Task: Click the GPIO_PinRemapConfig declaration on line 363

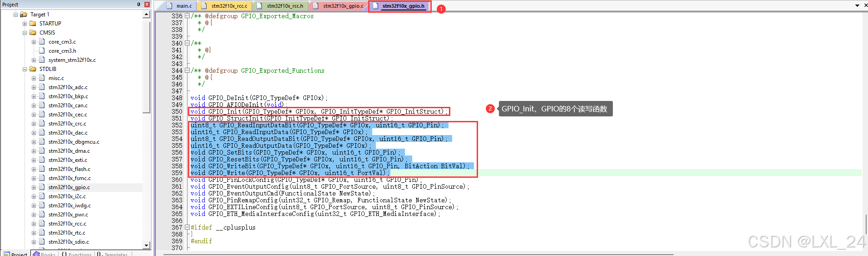Action: 321,200
